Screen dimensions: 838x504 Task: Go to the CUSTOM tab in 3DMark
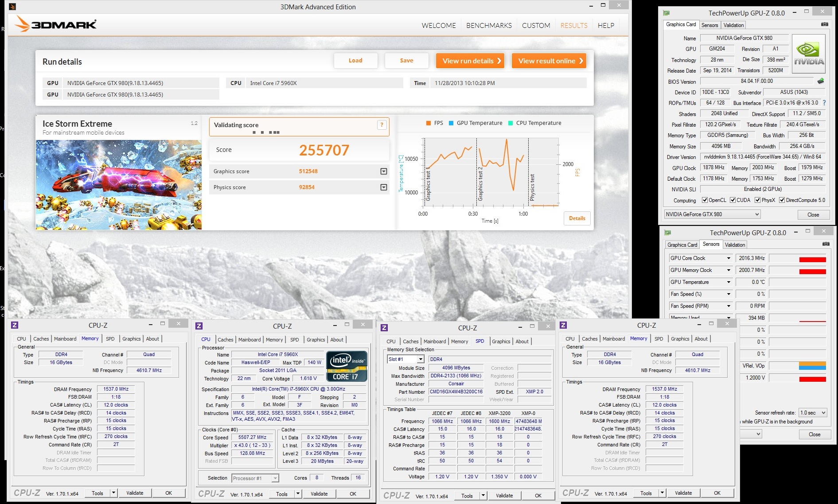[x=536, y=26]
